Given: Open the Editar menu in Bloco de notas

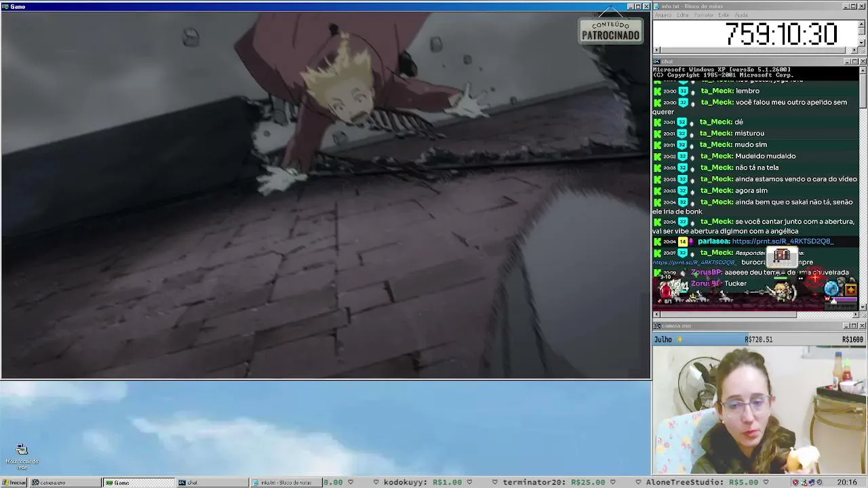Looking at the screenshot, I should coord(683,15).
